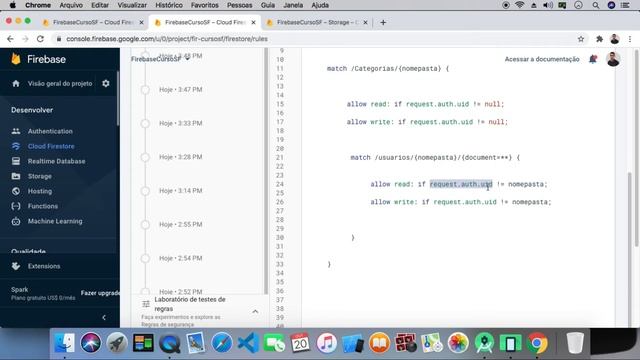The height and width of the screenshot is (360, 640).
Task: Collapse the Firebase sidebar with chevron
Action: (x=104, y=317)
